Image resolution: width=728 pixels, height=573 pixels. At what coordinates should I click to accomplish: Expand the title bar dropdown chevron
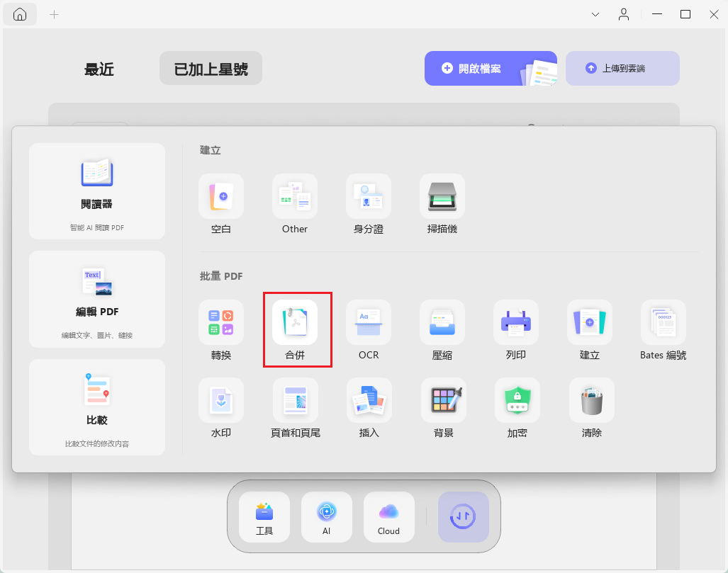595,14
